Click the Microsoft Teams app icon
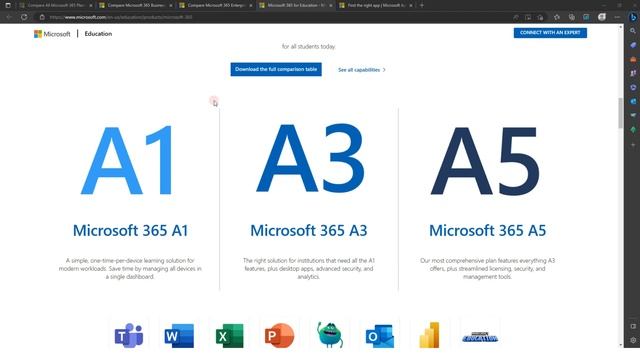640x360 pixels. pyautogui.click(x=129, y=336)
